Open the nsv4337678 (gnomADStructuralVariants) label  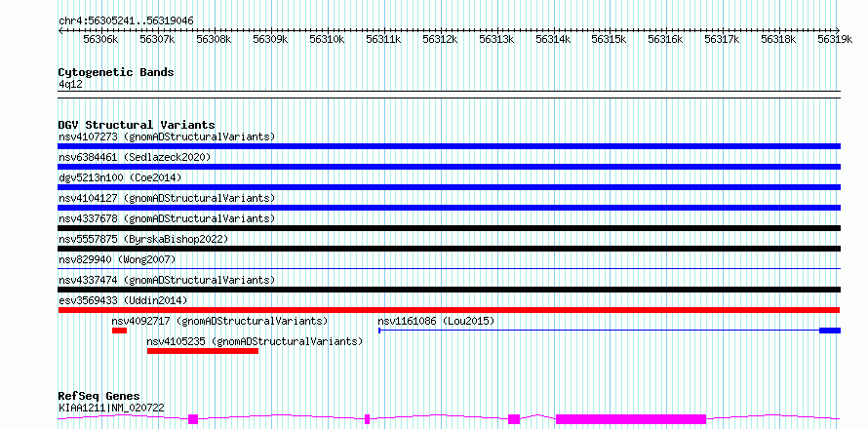pyautogui.click(x=167, y=218)
